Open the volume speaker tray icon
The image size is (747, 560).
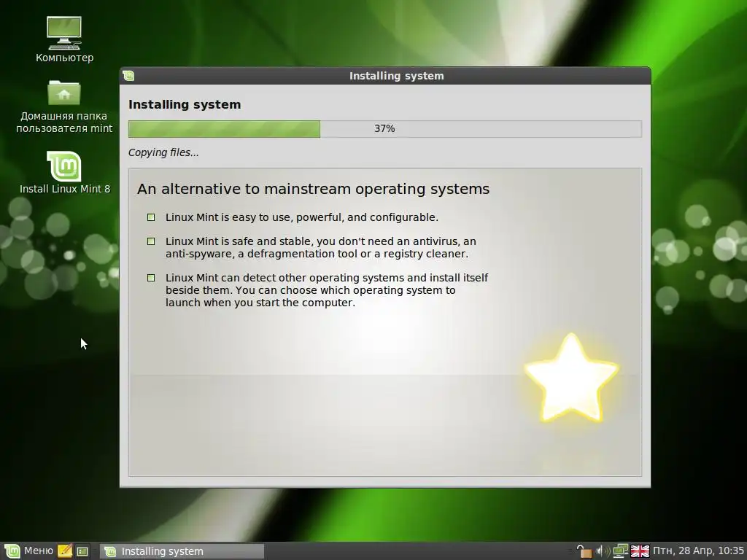[x=603, y=551]
